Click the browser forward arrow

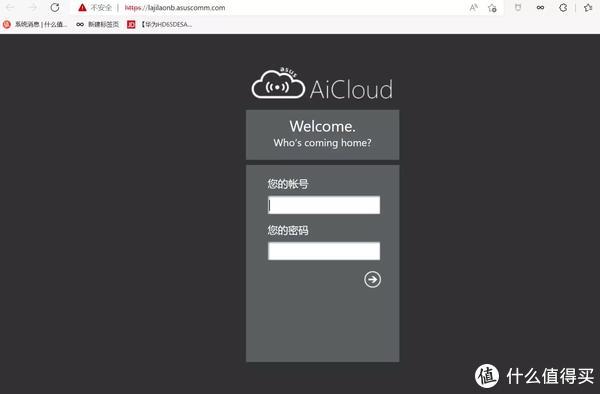click(x=33, y=7)
